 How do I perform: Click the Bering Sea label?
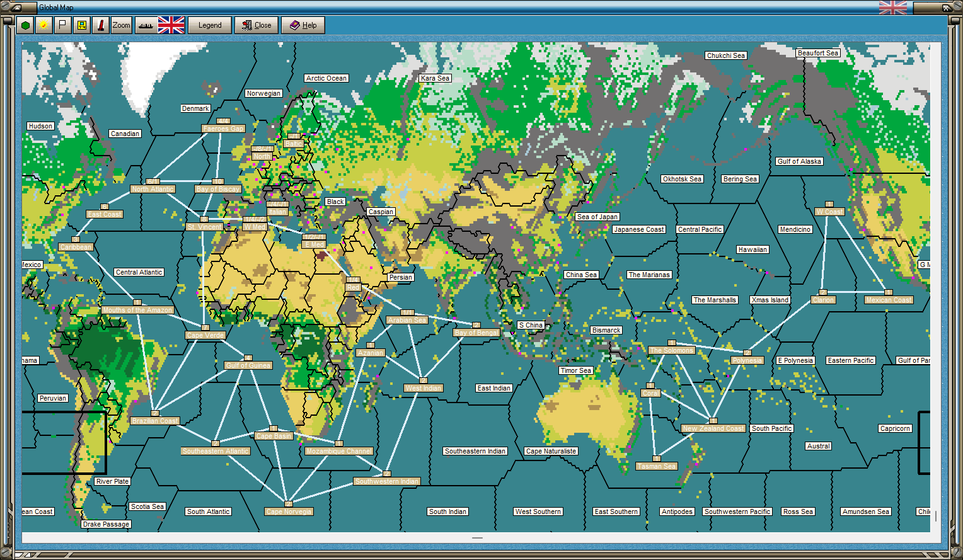(740, 179)
